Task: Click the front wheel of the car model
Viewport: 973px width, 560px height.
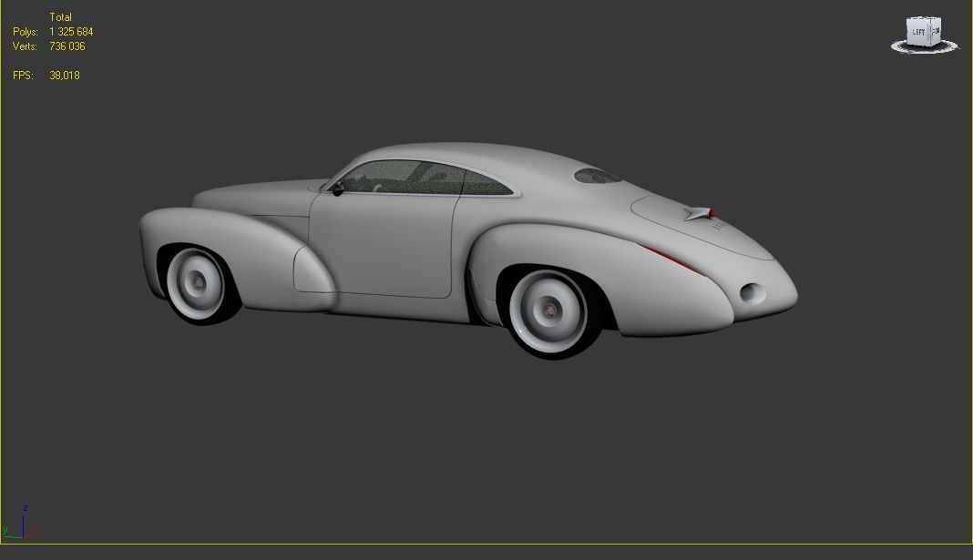Action: pos(198,282)
